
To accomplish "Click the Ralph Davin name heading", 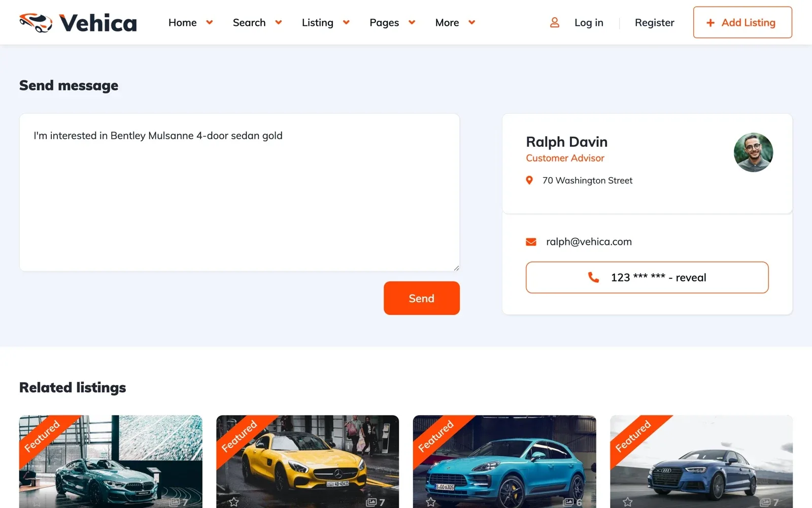I will [566, 142].
